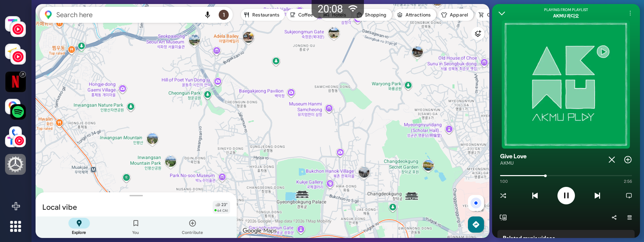644x242 pixels.
Task: Center map on my current location
Action: (476, 203)
